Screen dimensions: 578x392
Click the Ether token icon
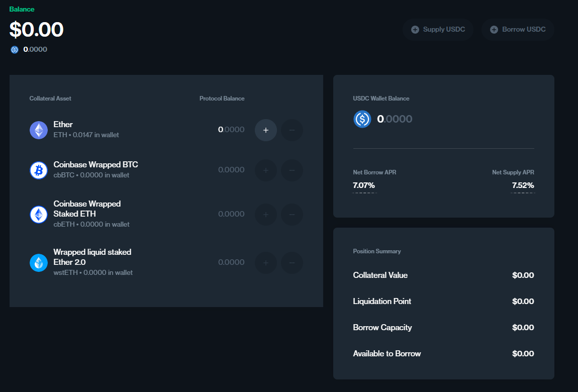[x=39, y=130]
